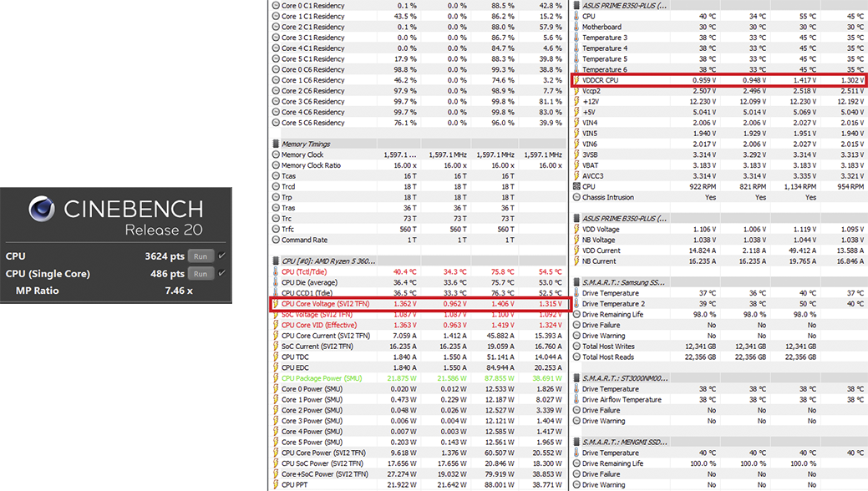Select the CPU PPT row
Viewport: 868px width, 491px height.
coord(419,485)
